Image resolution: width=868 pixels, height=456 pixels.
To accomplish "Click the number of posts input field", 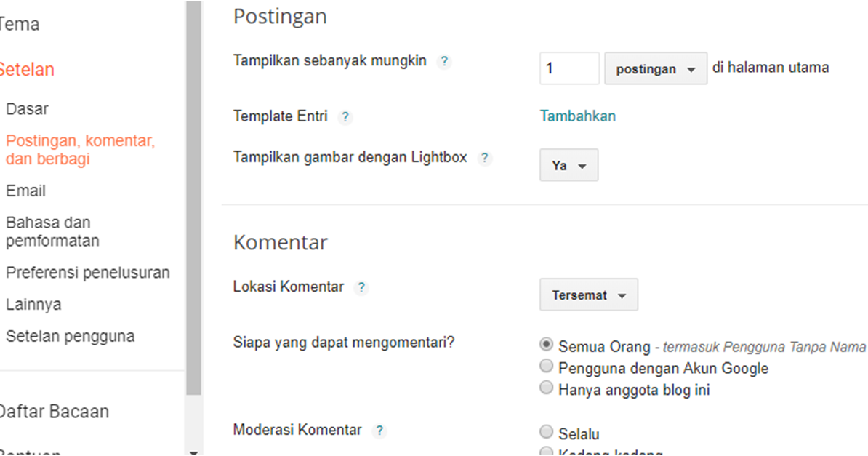I will click(x=569, y=68).
